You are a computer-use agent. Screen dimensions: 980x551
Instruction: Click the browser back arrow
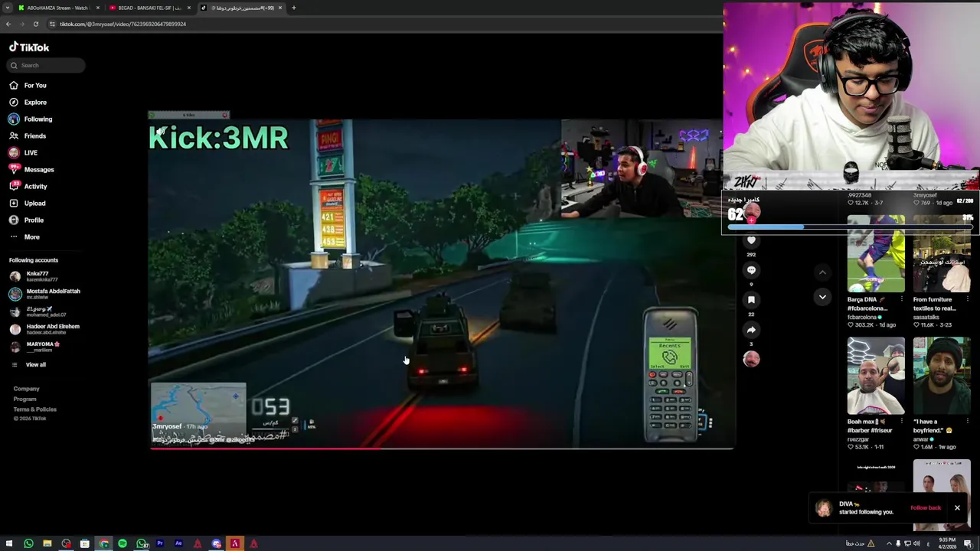coord(8,24)
